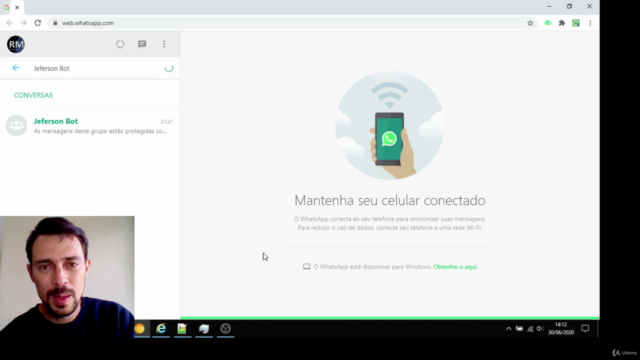640x360 pixels.
Task: Click the Obtenha-o aqui link
Action: [x=455, y=267]
